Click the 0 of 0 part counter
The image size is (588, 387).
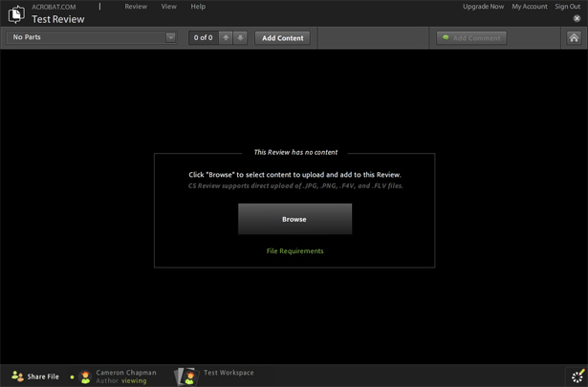point(204,38)
